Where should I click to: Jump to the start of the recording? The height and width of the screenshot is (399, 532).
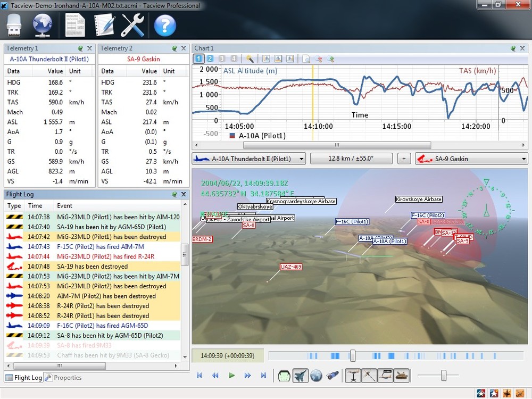point(199,376)
